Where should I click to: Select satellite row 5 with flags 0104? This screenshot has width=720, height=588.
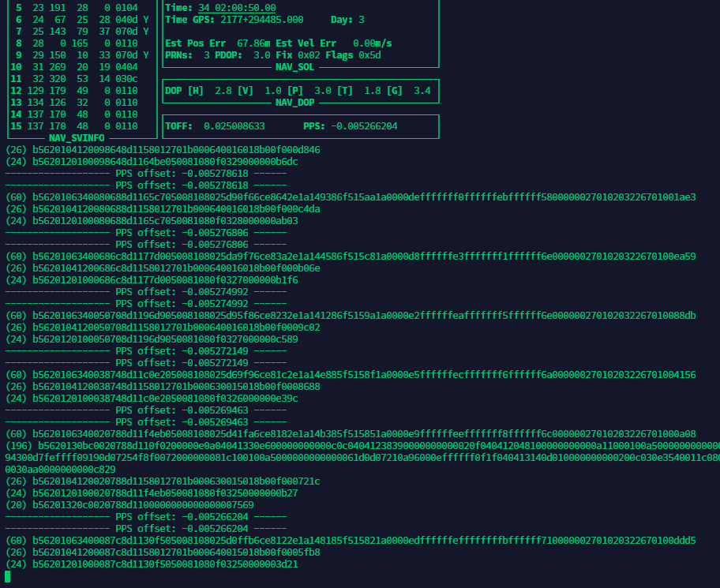tap(77, 8)
